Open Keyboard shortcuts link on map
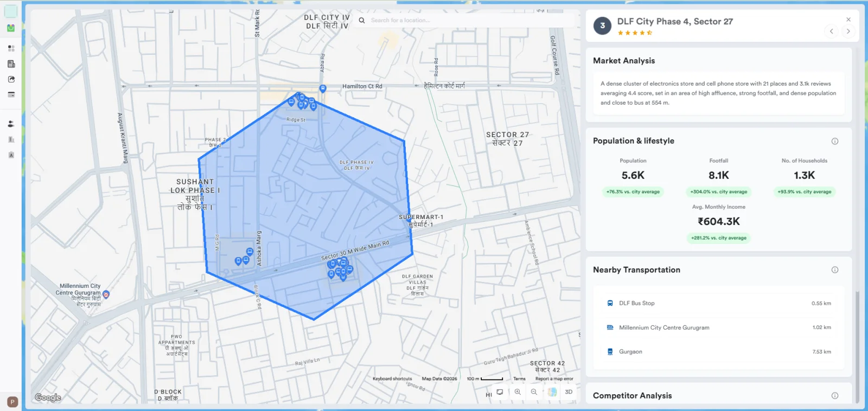This screenshot has width=868, height=411. click(x=392, y=379)
